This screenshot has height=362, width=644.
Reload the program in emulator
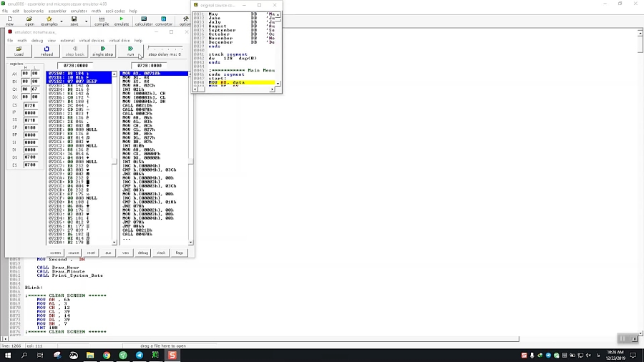click(47, 51)
